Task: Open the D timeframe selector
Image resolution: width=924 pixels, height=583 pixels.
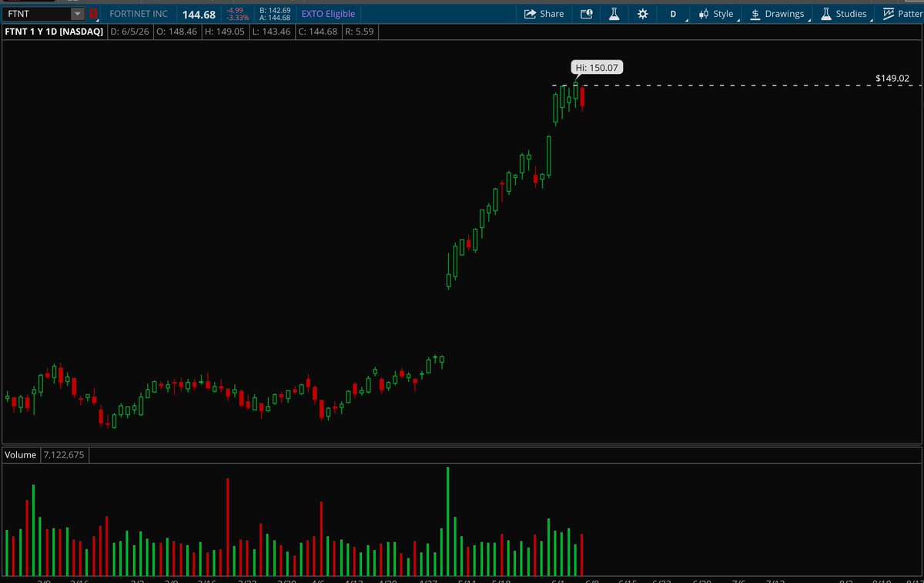Action: 673,14
